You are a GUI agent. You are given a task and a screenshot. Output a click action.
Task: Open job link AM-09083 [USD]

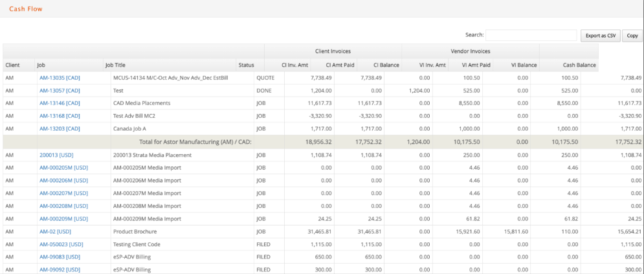pyautogui.click(x=60, y=257)
